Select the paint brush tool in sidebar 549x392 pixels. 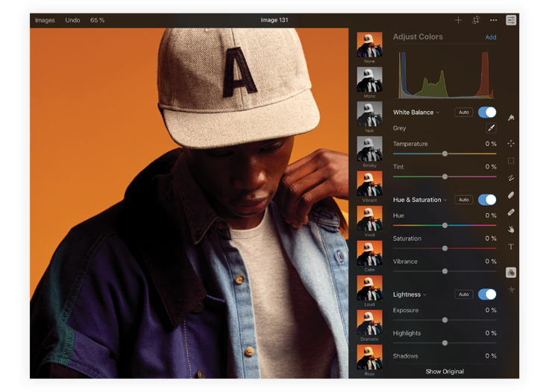[x=511, y=118]
